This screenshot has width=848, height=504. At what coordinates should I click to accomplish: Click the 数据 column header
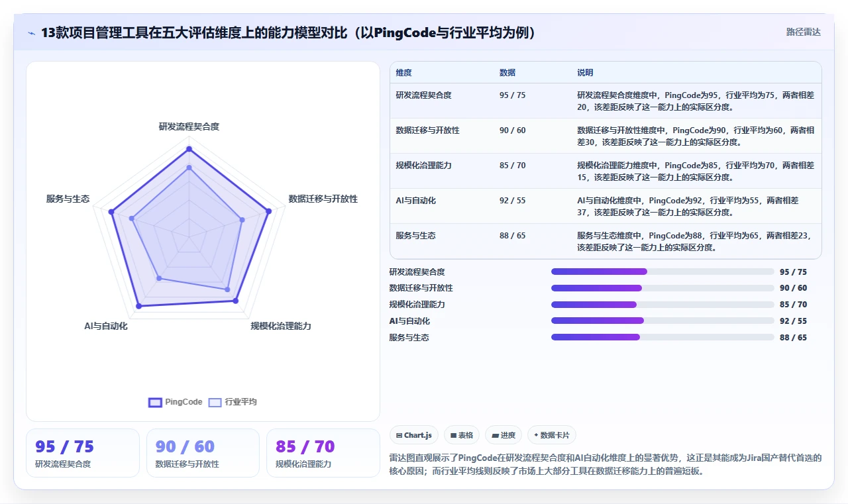(507, 73)
